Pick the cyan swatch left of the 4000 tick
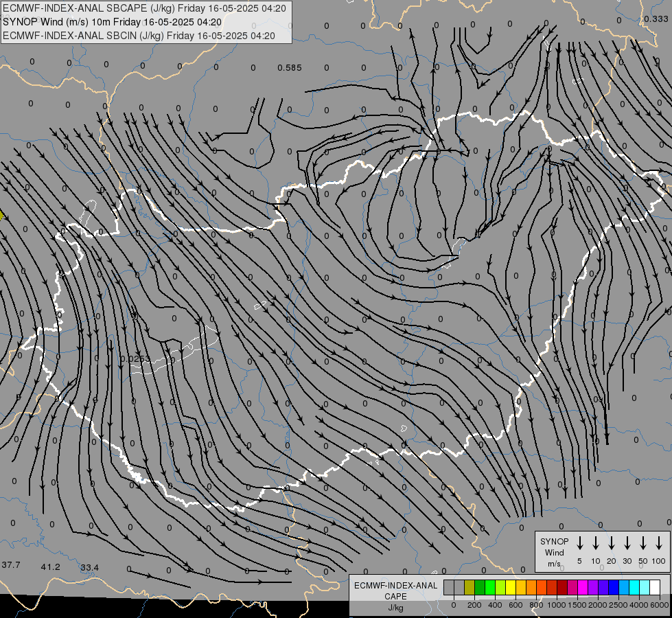Viewport: 672px width, 618px height. point(634,587)
